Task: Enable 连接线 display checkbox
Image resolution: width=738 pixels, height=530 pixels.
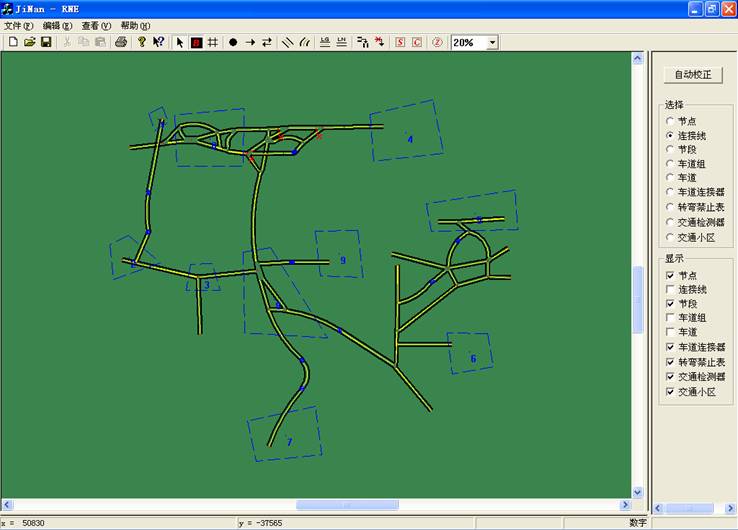Action: (x=670, y=289)
